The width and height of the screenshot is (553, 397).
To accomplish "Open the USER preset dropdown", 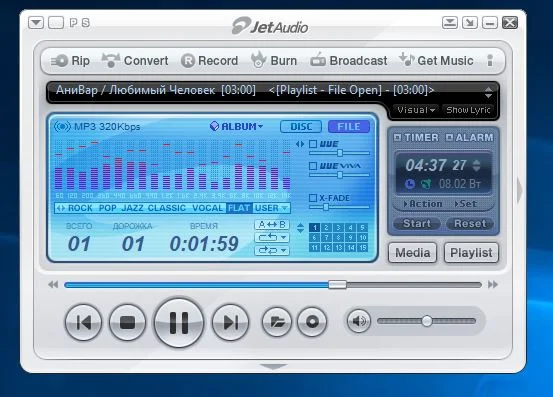I will pyautogui.click(x=271, y=208).
